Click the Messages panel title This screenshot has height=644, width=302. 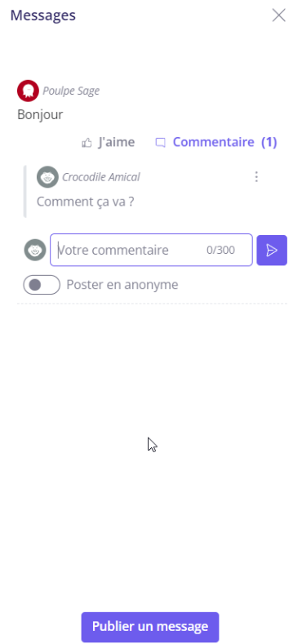(43, 16)
